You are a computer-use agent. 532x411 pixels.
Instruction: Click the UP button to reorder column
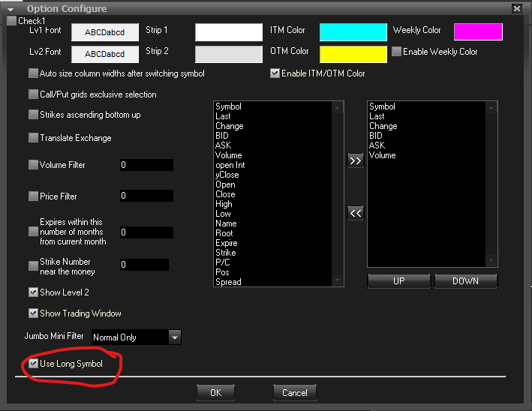pyautogui.click(x=399, y=280)
